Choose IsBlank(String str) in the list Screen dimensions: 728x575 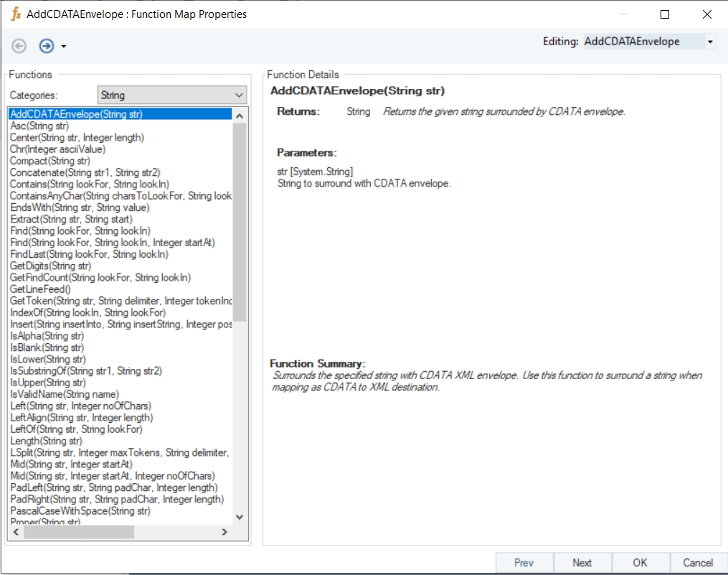tap(47, 347)
